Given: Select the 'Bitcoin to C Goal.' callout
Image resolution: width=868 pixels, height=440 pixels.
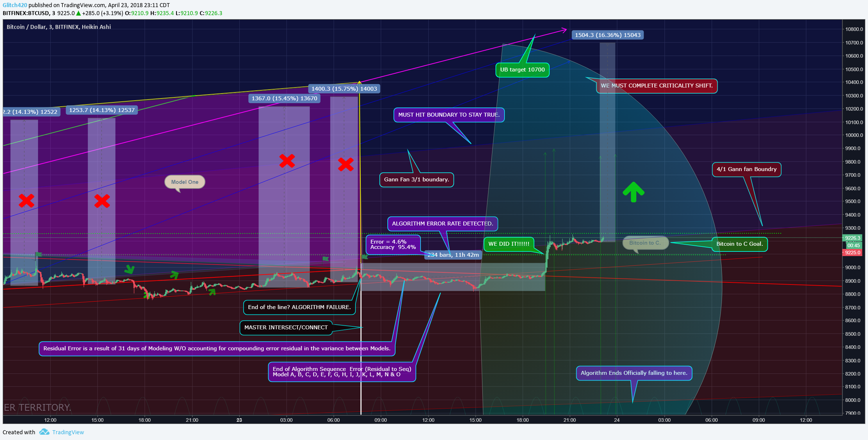Looking at the screenshot, I should [x=739, y=244].
